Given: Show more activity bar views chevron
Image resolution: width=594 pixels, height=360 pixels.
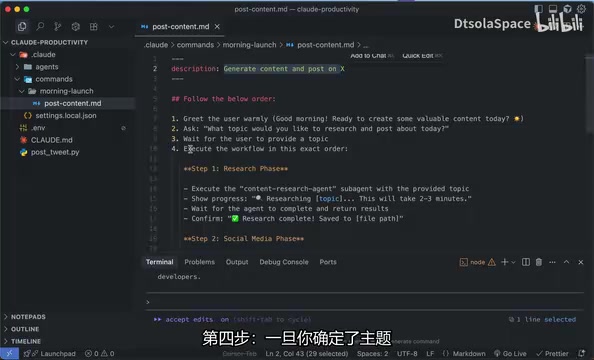Looking at the screenshot, I should [x=111, y=27].
